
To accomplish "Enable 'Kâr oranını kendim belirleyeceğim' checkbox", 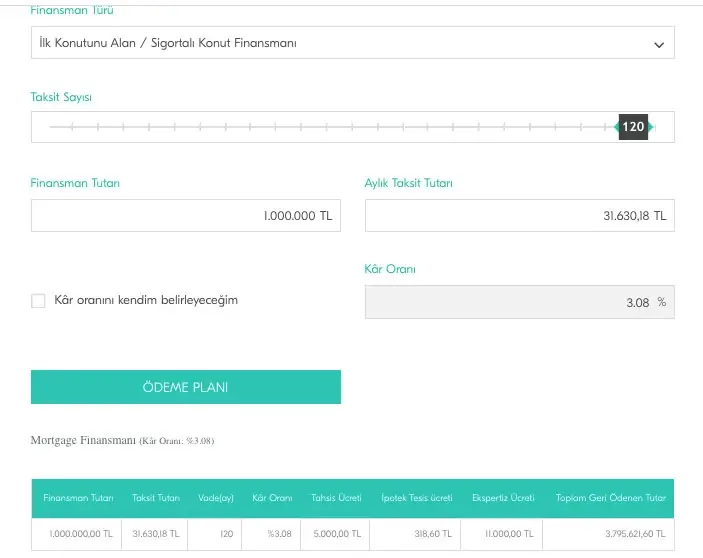I will tap(39, 301).
